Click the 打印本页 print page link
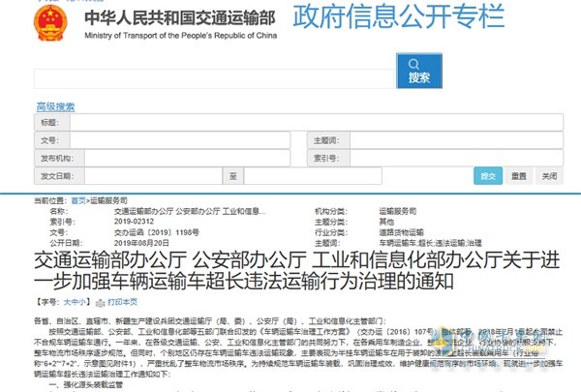Viewport: 581px width, 392px height. tap(122, 302)
